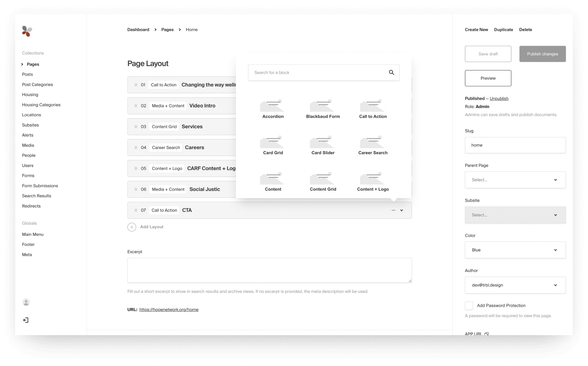Viewport: 588px width, 366px height.
Task: Open the Color dropdown set to Blue
Action: coord(515,250)
